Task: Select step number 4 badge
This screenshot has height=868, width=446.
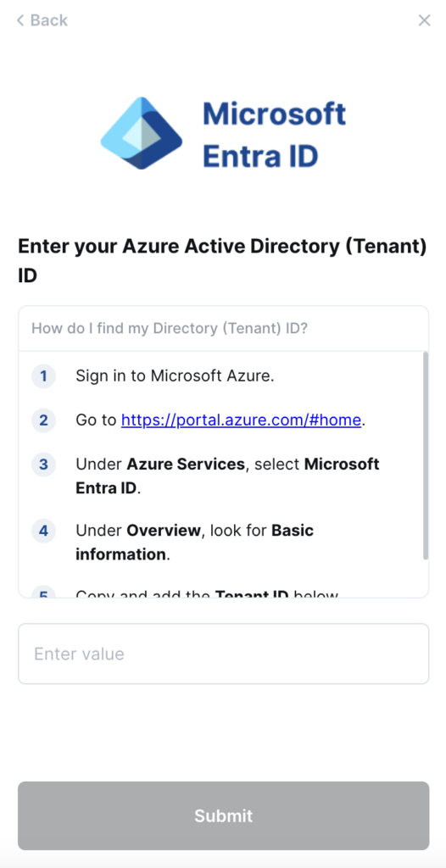Action: (x=43, y=531)
